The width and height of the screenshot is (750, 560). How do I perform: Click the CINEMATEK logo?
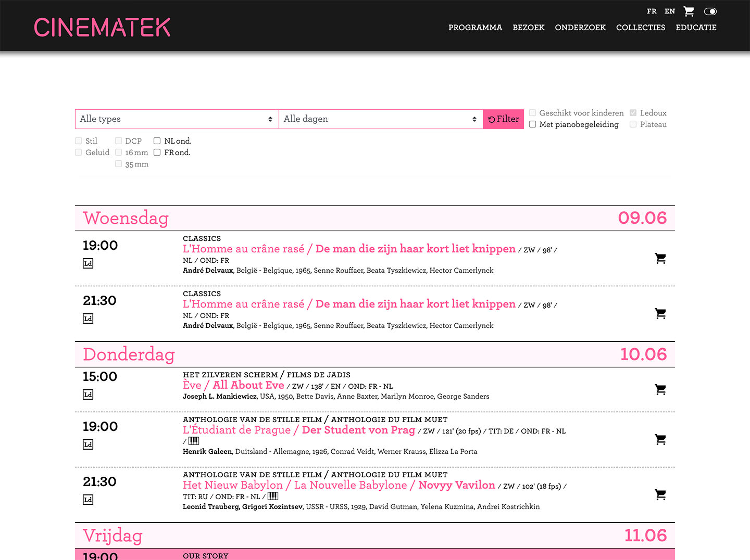103,28
